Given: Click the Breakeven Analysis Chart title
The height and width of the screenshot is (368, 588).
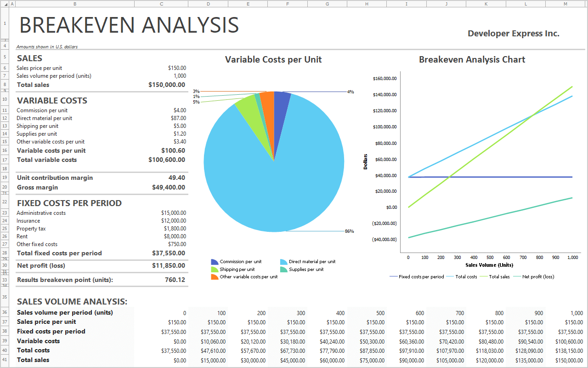Looking at the screenshot, I should tap(472, 60).
